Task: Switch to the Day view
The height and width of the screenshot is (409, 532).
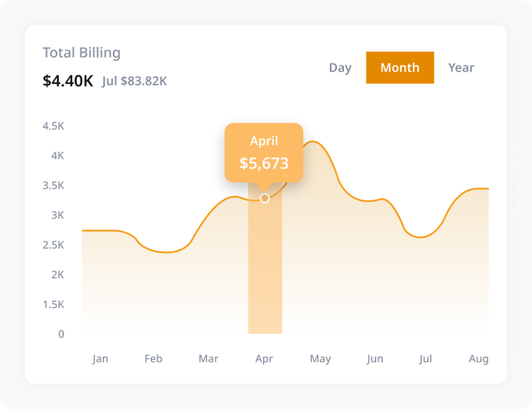Action: point(340,68)
